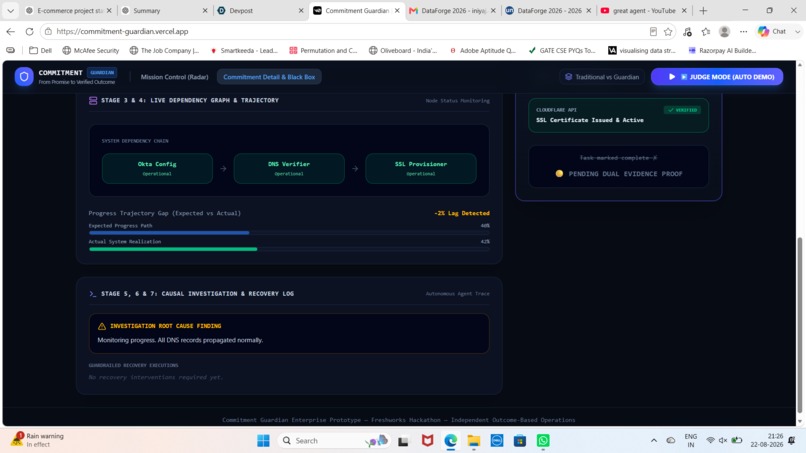
Task: Click 'Pending Dual Evidence Proof' text
Action: 625,174
